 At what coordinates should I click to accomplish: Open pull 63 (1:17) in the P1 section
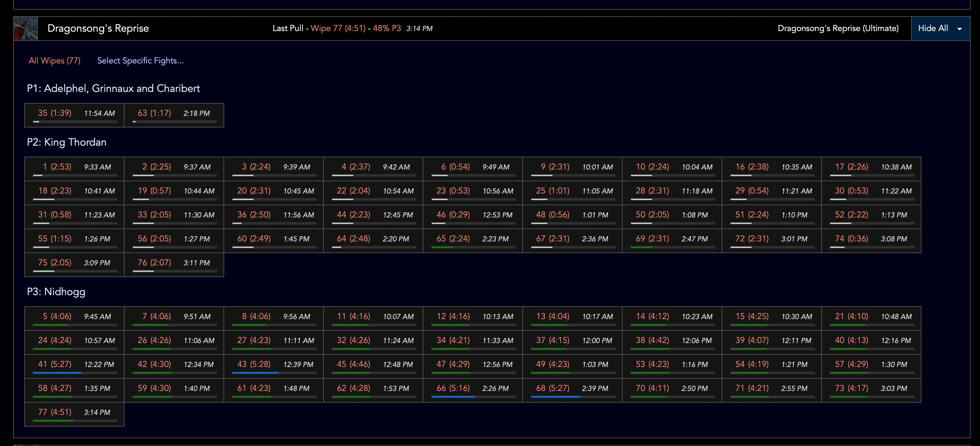154,113
